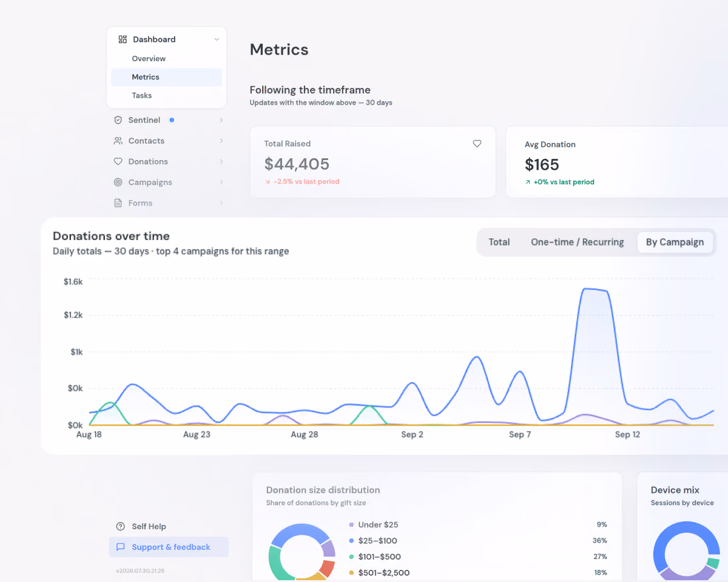Click the Dashboard grid icon
The image size is (728, 582).
(123, 39)
